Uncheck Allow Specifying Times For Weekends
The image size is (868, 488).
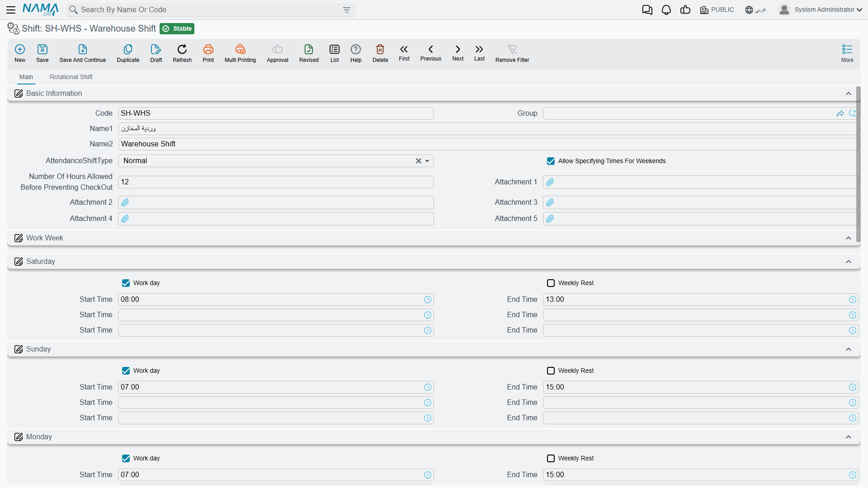coord(551,161)
